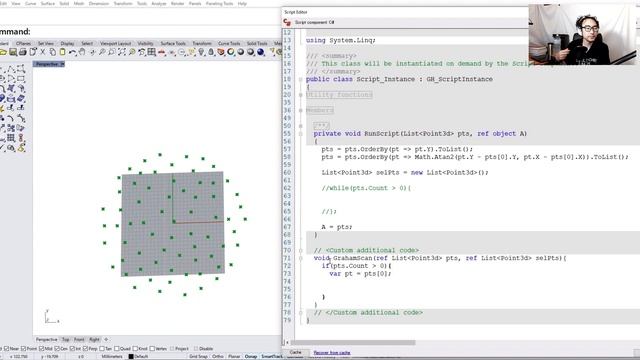The image size is (640, 360).
Task: Select the Rectangle tool in the left sidebar
Action: [21, 79]
